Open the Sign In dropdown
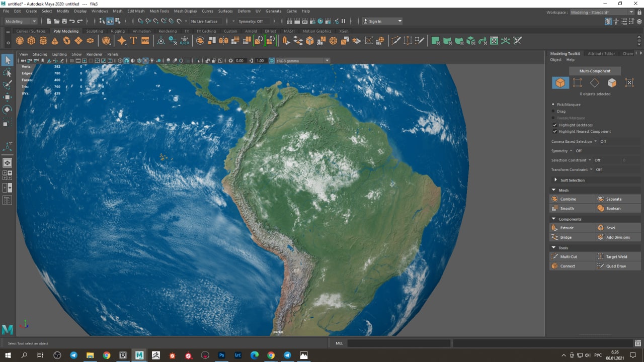 coord(382,21)
